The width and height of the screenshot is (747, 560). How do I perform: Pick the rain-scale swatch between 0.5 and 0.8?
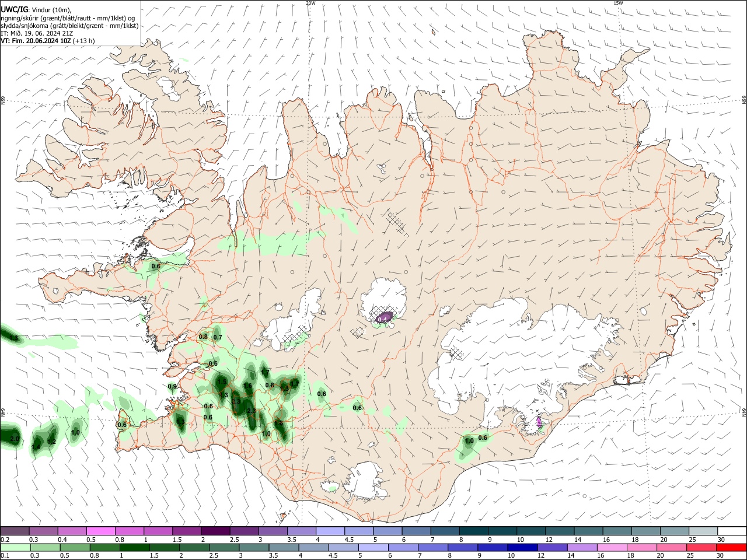click(75, 548)
